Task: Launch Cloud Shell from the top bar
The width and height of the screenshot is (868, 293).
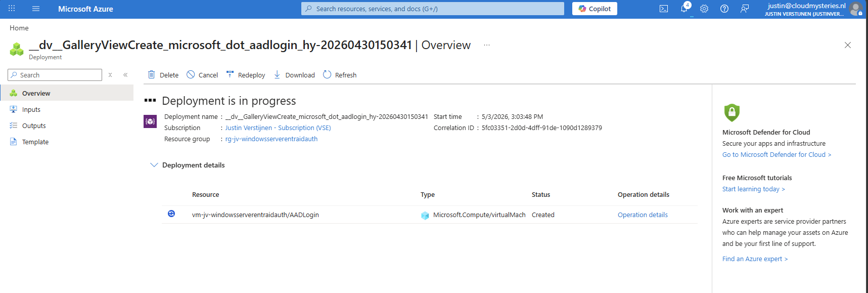Action: coord(664,9)
